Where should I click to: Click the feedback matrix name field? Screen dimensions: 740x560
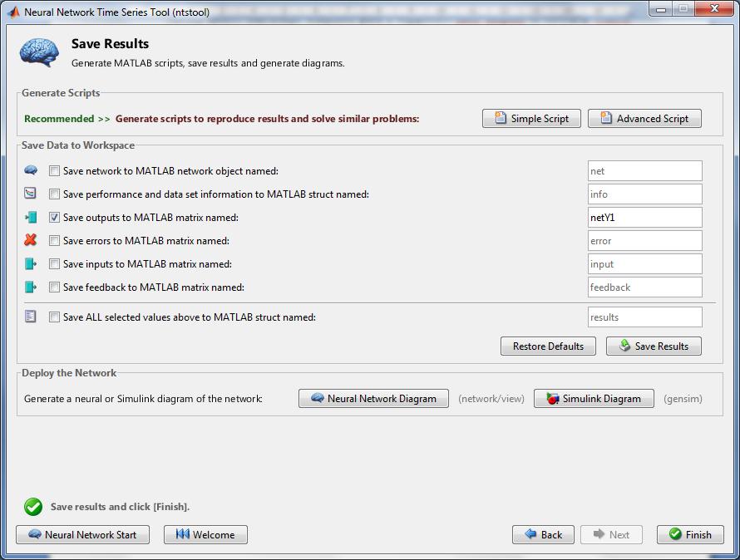coord(644,287)
